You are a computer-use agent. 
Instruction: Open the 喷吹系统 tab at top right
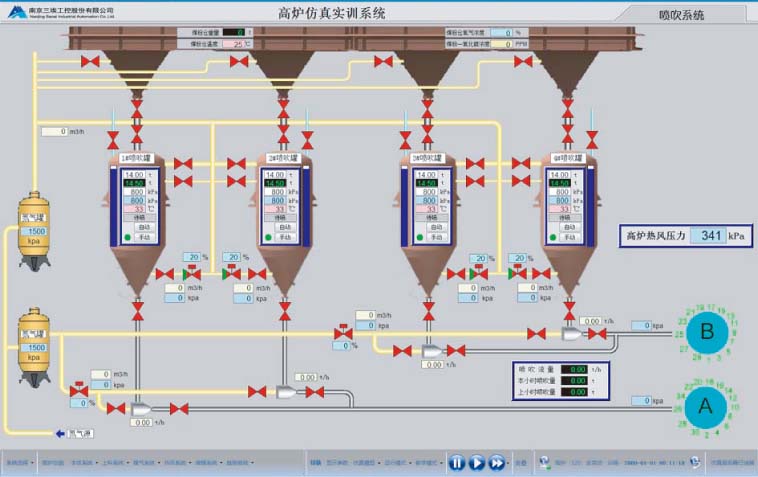[681, 15]
